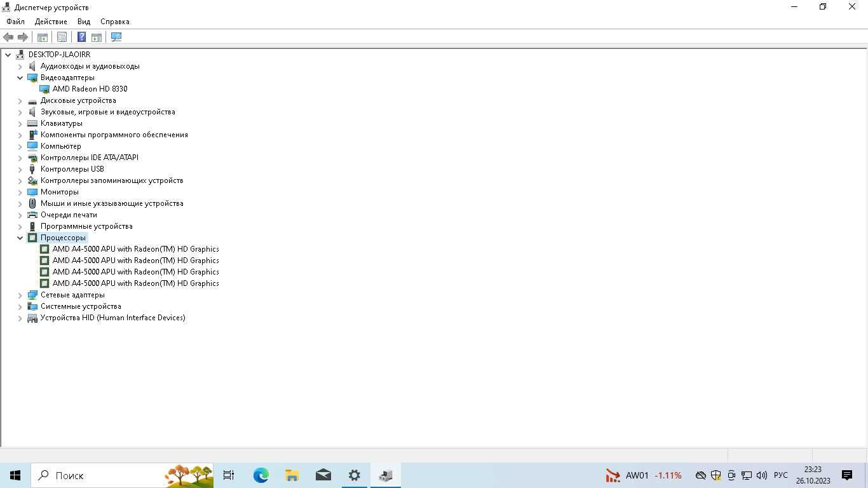Open the Mail app from the taskbar
The width and height of the screenshot is (868, 488).
click(323, 475)
